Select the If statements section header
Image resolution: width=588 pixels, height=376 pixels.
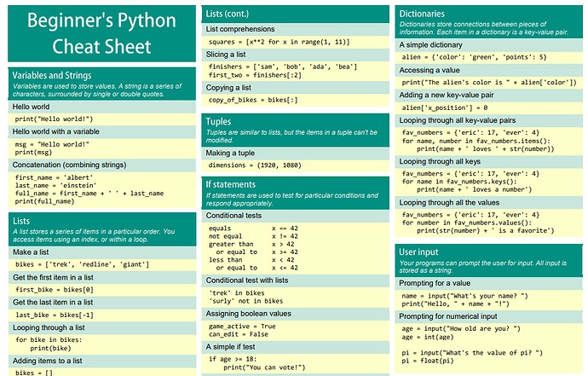tap(230, 185)
